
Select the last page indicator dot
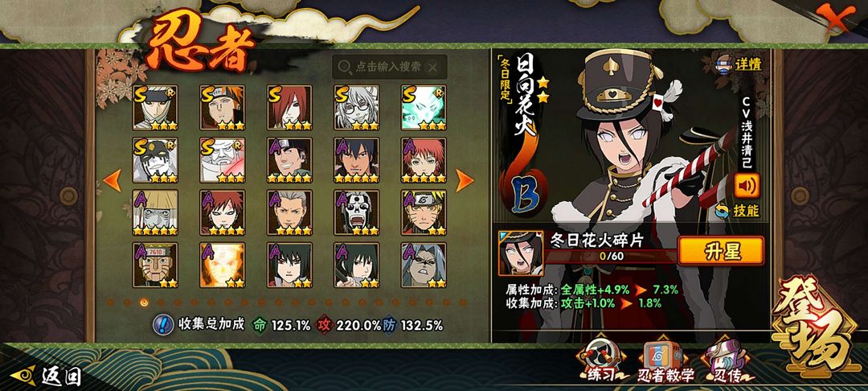pyautogui.click(x=463, y=303)
